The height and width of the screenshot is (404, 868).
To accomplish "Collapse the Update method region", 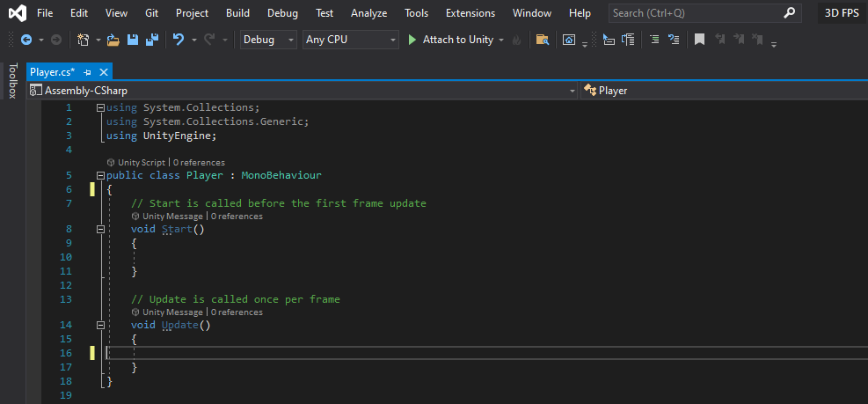I will point(100,326).
